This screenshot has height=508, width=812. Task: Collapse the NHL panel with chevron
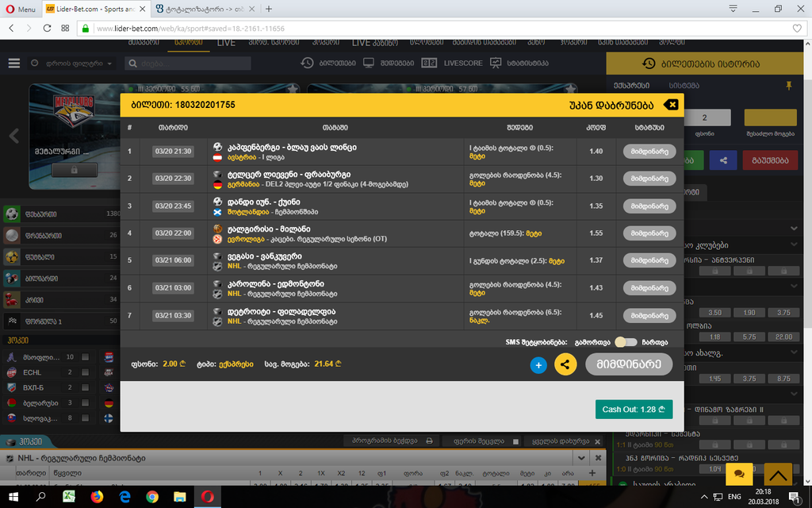581,458
